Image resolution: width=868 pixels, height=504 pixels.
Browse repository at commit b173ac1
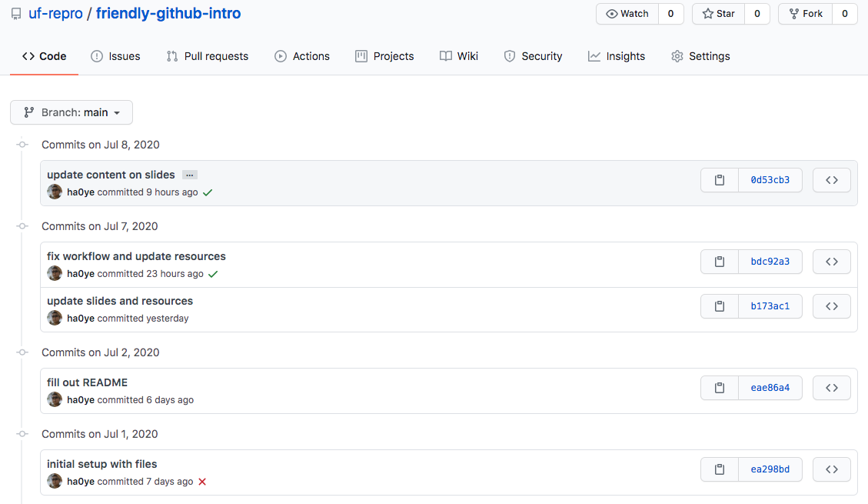click(x=831, y=306)
